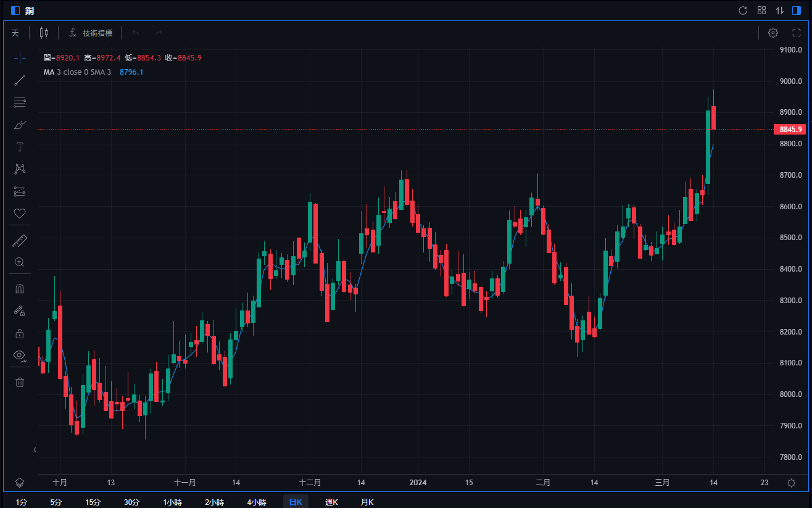The width and height of the screenshot is (812, 508).
Task: Toggle stay-in-drawing-mode pencil lock
Action: tap(20, 311)
